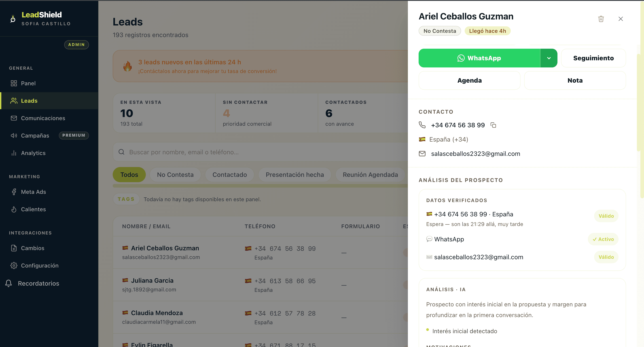This screenshot has height=347, width=644.
Task: Select the Presentación hecha filter
Action: tap(295, 174)
